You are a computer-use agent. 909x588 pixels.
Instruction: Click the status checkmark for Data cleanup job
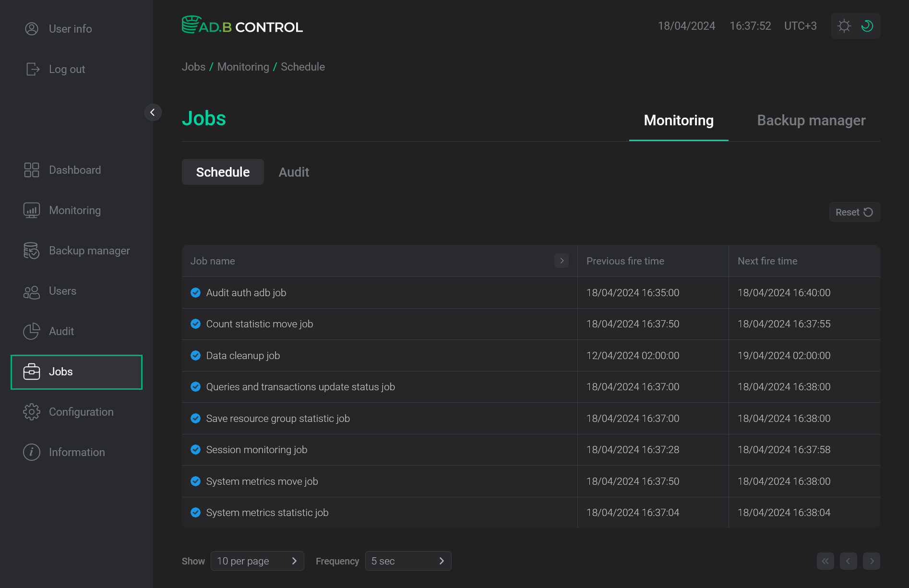(x=195, y=355)
